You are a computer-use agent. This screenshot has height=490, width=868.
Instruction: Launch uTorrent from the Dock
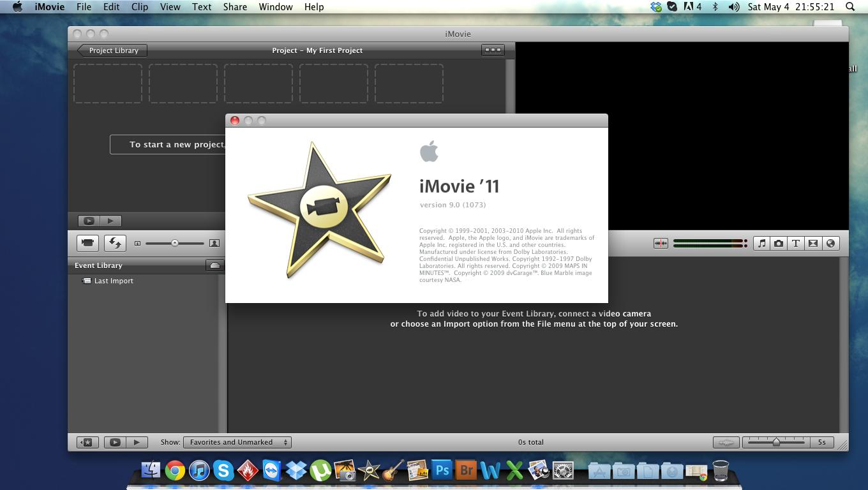click(x=320, y=471)
